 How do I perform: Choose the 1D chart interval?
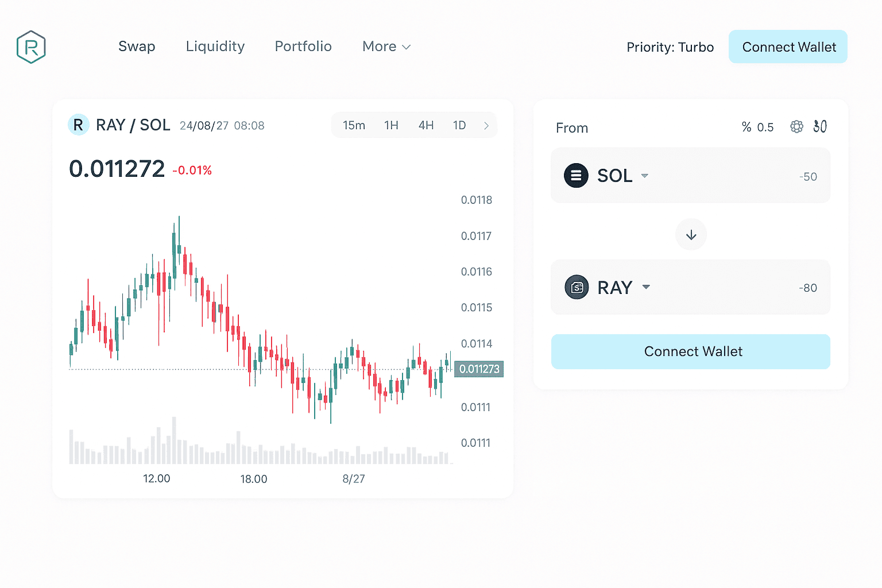pos(459,126)
